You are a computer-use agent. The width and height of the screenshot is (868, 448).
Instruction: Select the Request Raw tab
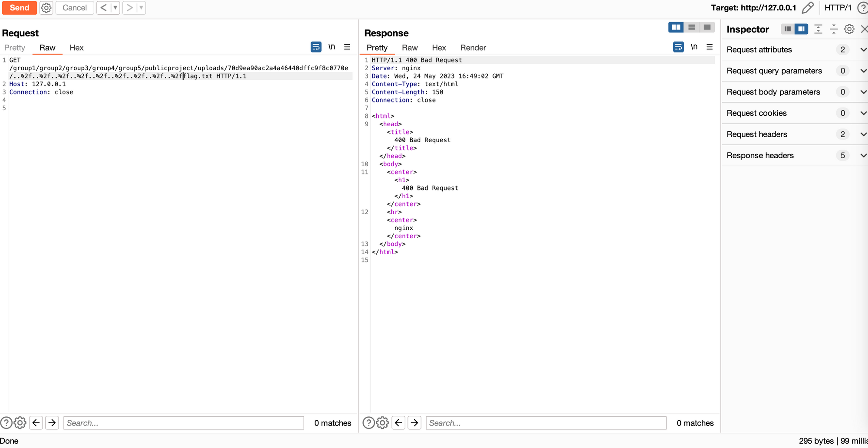click(47, 48)
